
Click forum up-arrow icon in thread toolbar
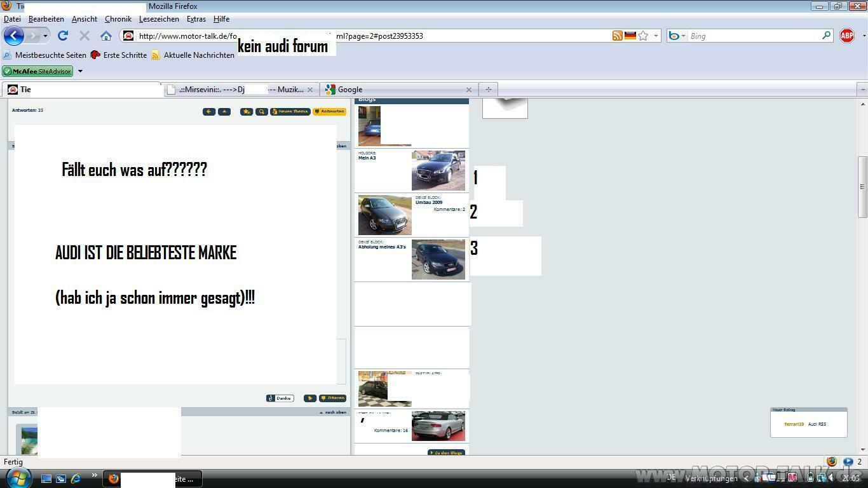pyautogui.click(x=224, y=111)
